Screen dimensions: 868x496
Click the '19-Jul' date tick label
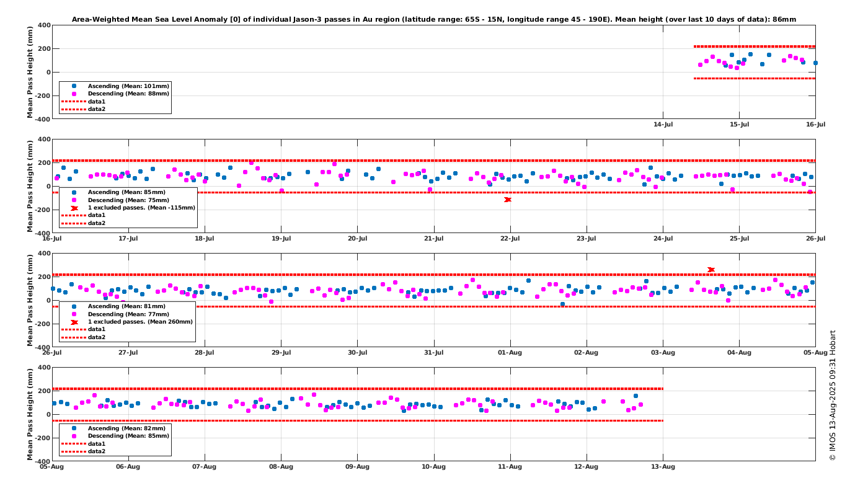(x=281, y=239)
